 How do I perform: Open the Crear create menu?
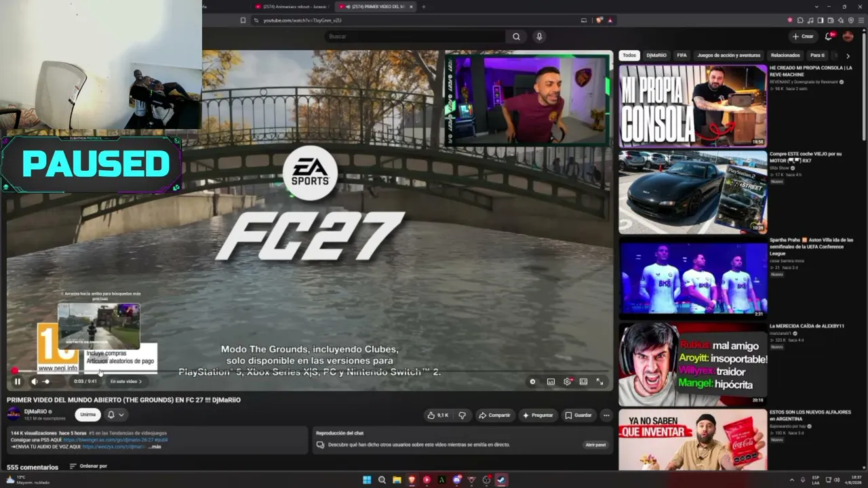802,37
